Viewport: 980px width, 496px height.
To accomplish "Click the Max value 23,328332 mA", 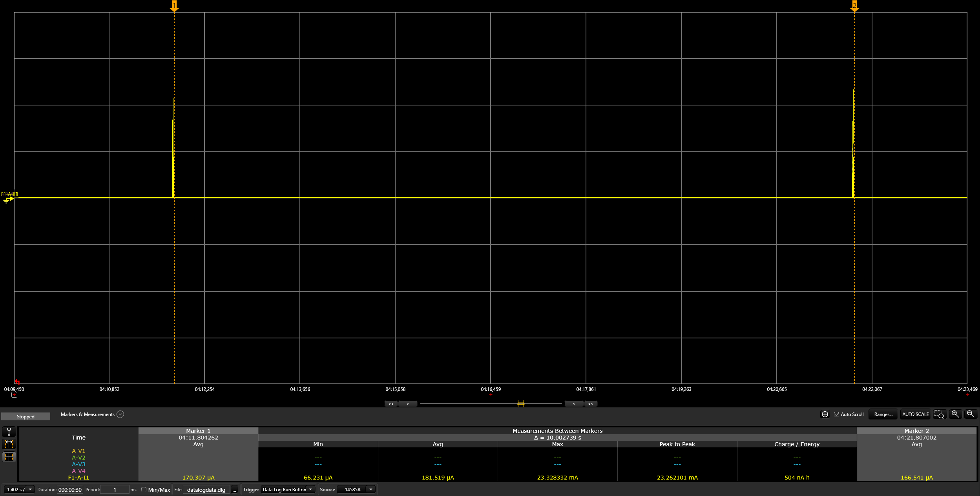I will tap(557, 478).
